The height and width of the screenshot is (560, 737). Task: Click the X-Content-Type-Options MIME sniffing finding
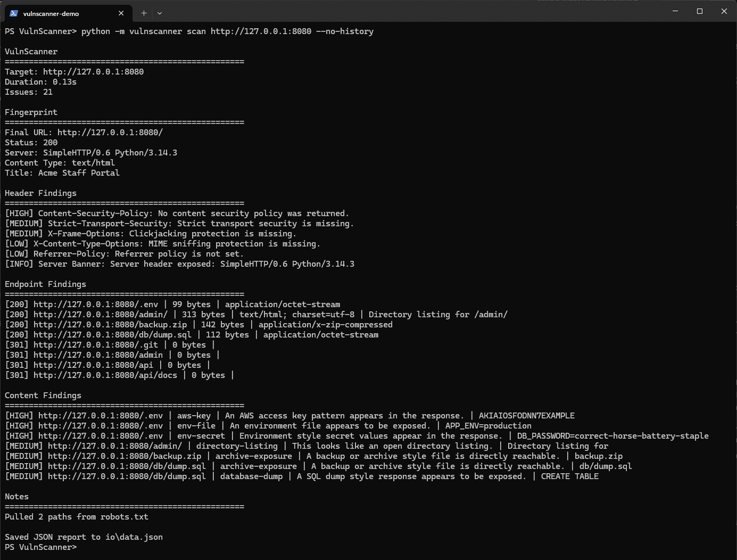click(163, 244)
